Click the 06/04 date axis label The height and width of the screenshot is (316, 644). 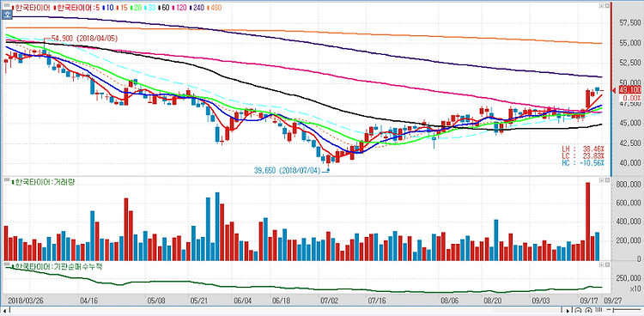[x=242, y=301]
